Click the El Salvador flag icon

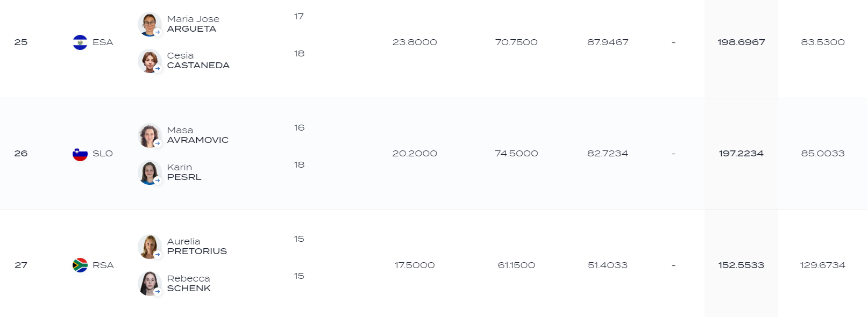click(80, 42)
